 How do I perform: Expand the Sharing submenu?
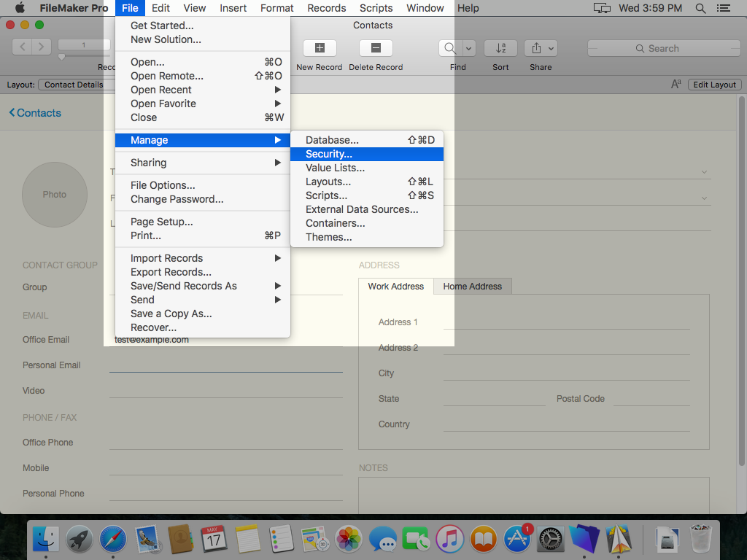point(278,163)
